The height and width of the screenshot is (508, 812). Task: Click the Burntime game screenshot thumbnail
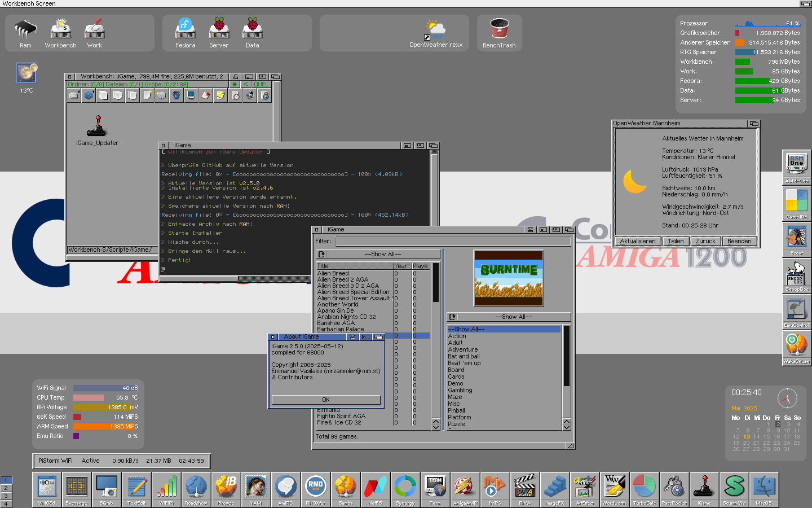(509, 278)
